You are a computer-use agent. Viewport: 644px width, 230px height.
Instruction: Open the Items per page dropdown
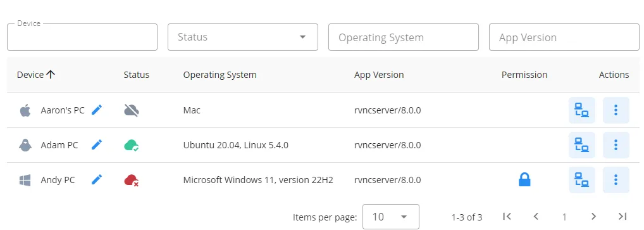pyautogui.click(x=390, y=217)
